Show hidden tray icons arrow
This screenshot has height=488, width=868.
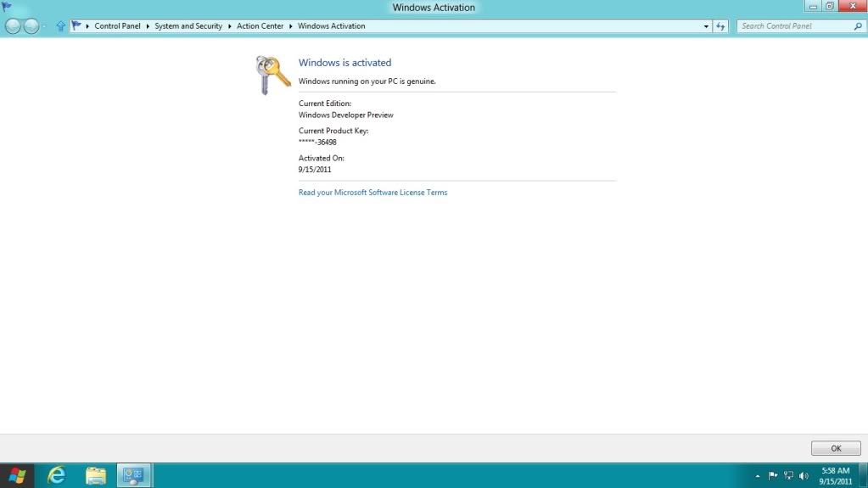click(758, 476)
